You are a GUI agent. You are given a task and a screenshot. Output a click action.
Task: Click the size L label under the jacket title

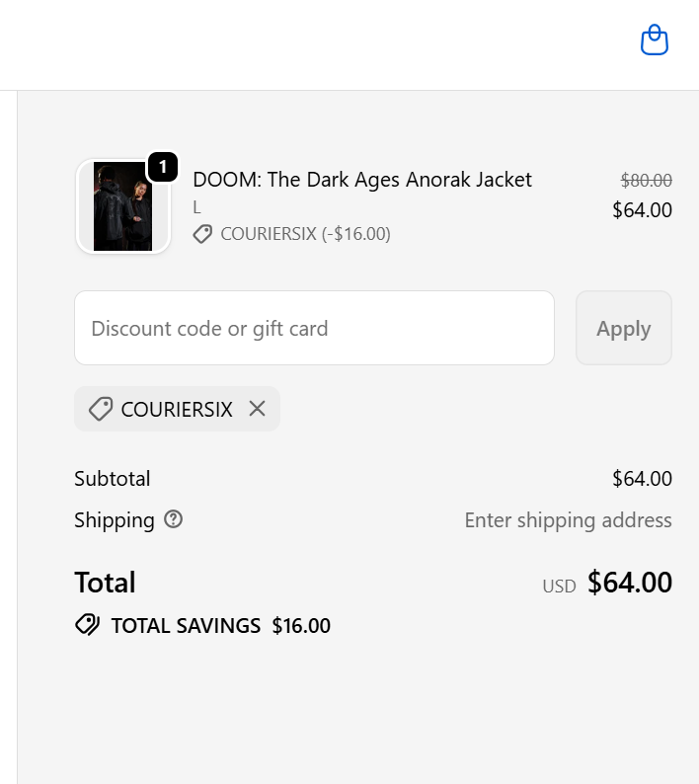point(196,207)
